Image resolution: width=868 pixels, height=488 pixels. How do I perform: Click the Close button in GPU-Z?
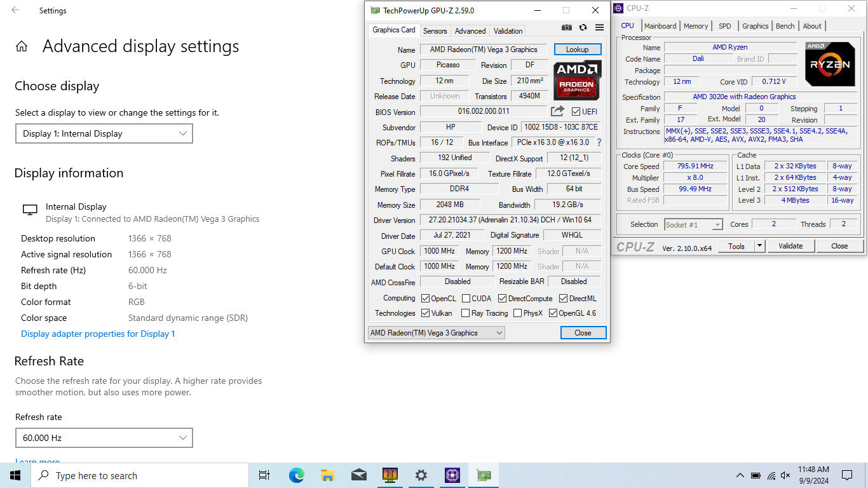click(583, 332)
